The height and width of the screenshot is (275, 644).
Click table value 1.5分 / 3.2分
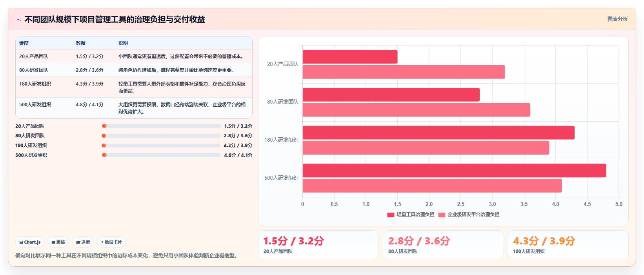90,56
